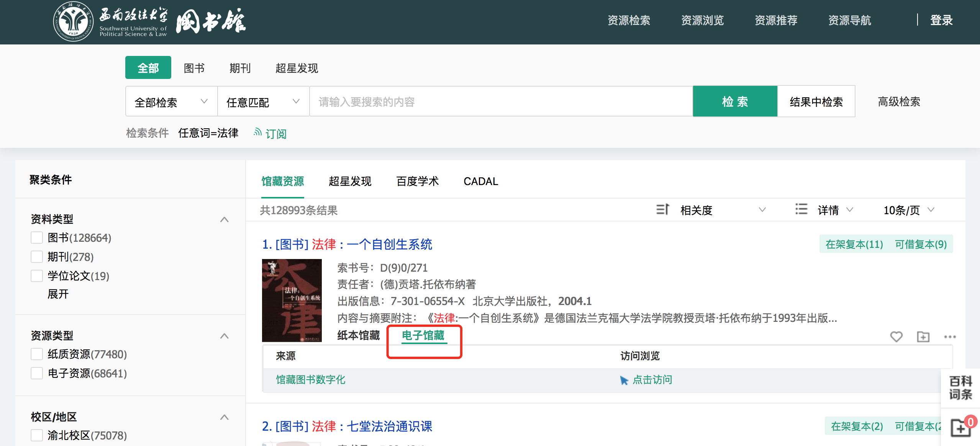Open the three-dots more options icon
This screenshot has width=980, height=446.
[950, 336]
